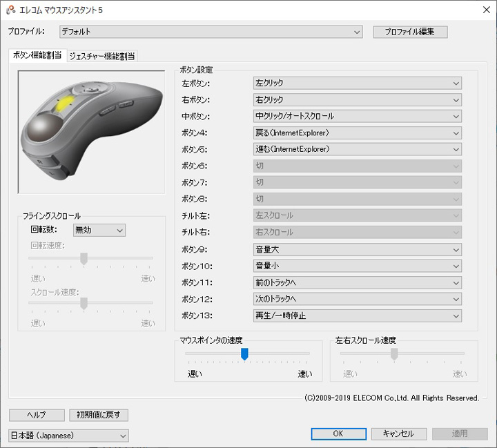This screenshot has height=448, width=497.
Task: Click the マウスポインタの速度 slider handle
Action: (x=244, y=353)
